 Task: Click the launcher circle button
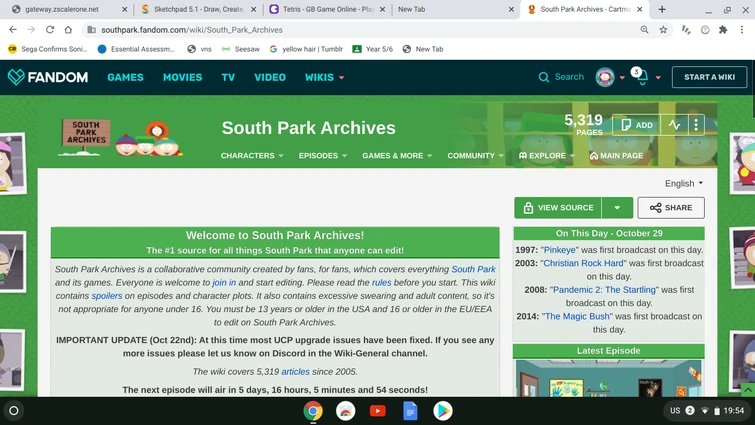coord(14,411)
